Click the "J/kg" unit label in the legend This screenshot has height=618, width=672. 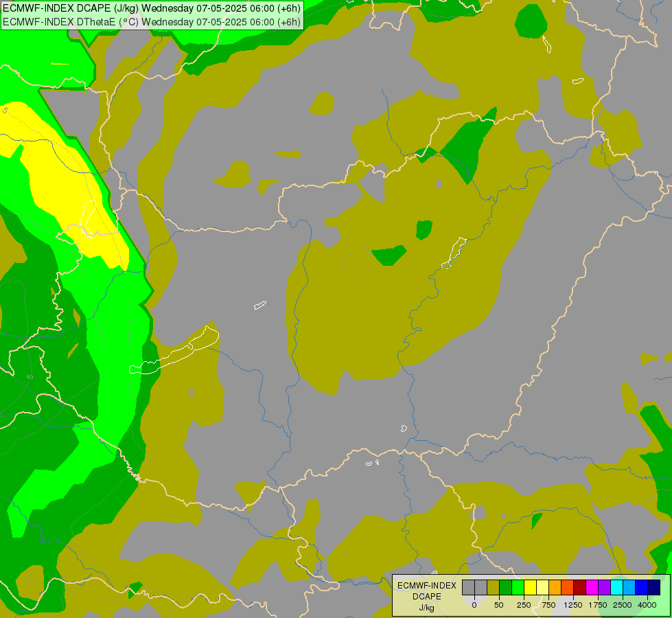tap(426, 608)
